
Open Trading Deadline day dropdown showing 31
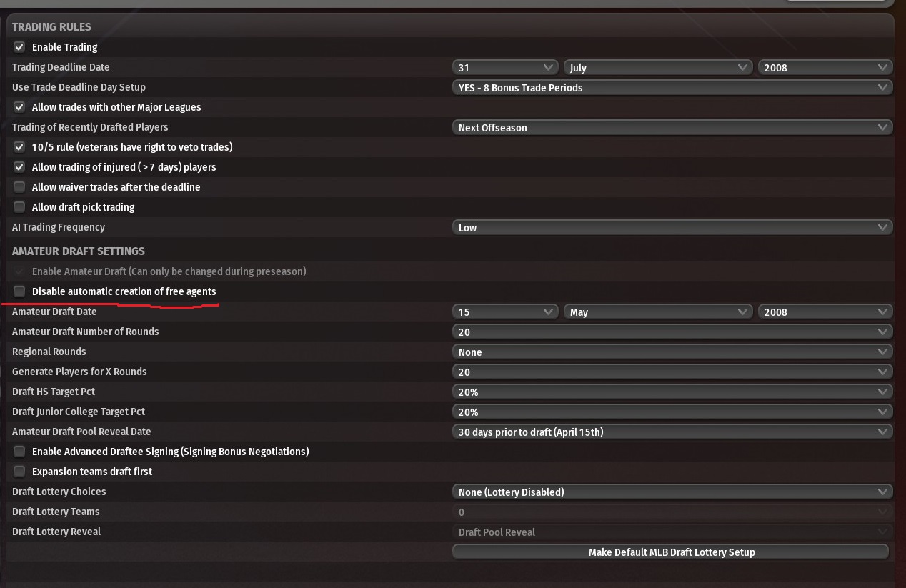[x=505, y=68]
